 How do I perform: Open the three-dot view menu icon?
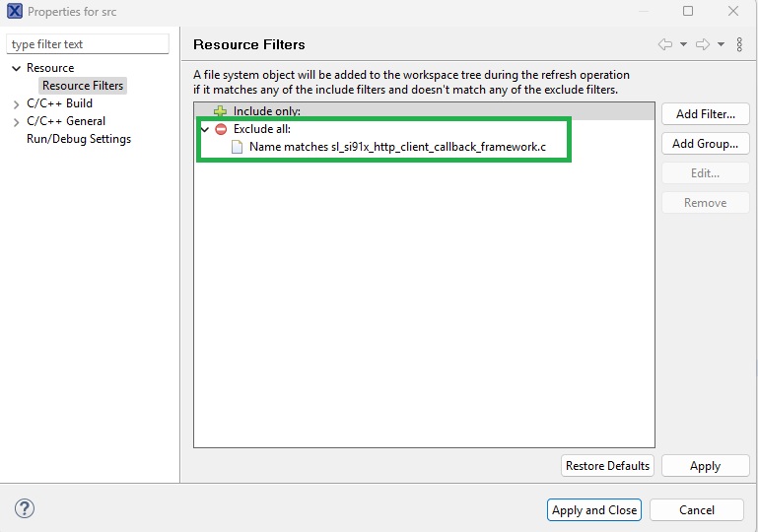pos(740,44)
